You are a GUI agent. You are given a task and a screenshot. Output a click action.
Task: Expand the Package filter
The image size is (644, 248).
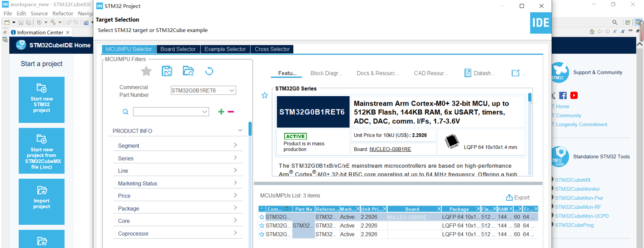[235, 208]
